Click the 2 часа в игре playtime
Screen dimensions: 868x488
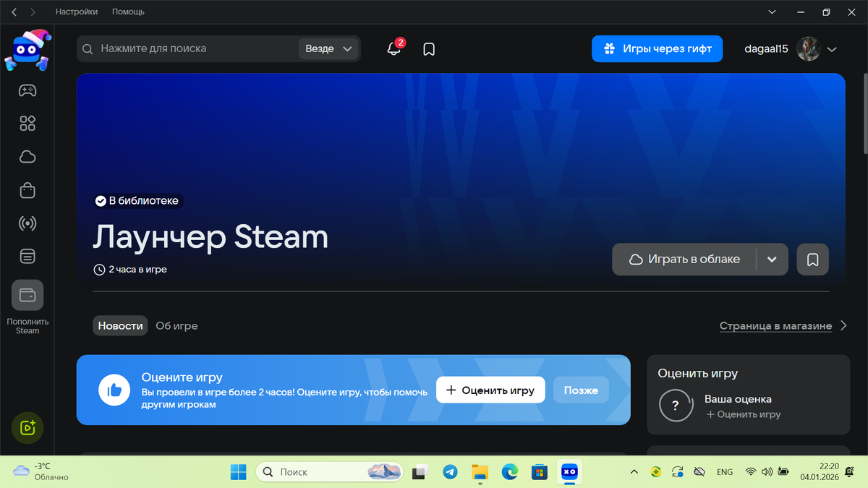pos(131,270)
